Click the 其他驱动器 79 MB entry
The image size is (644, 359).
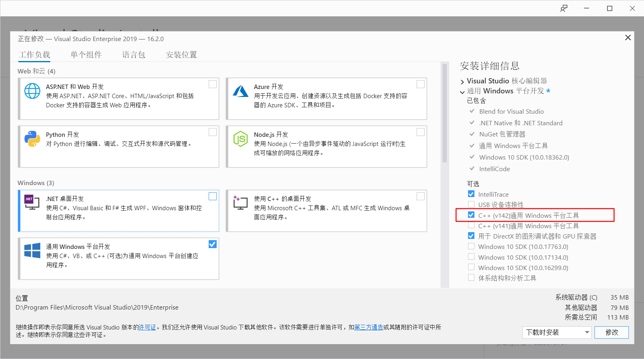[x=597, y=308]
